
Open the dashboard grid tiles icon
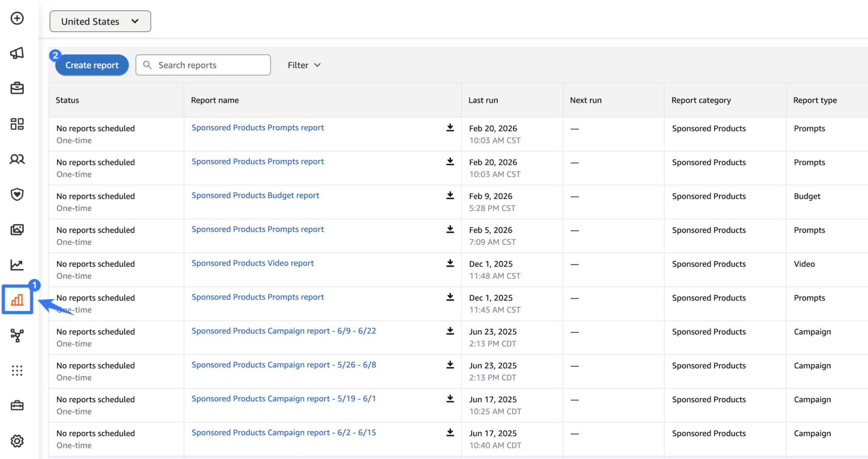(x=17, y=124)
